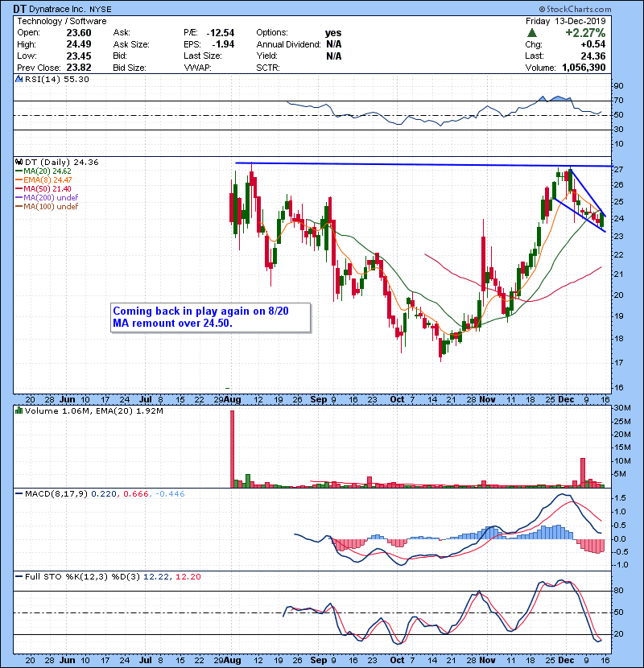This screenshot has width=644, height=668.
Task: Click the MA(100) undef legend entry
Action: point(47,207)
